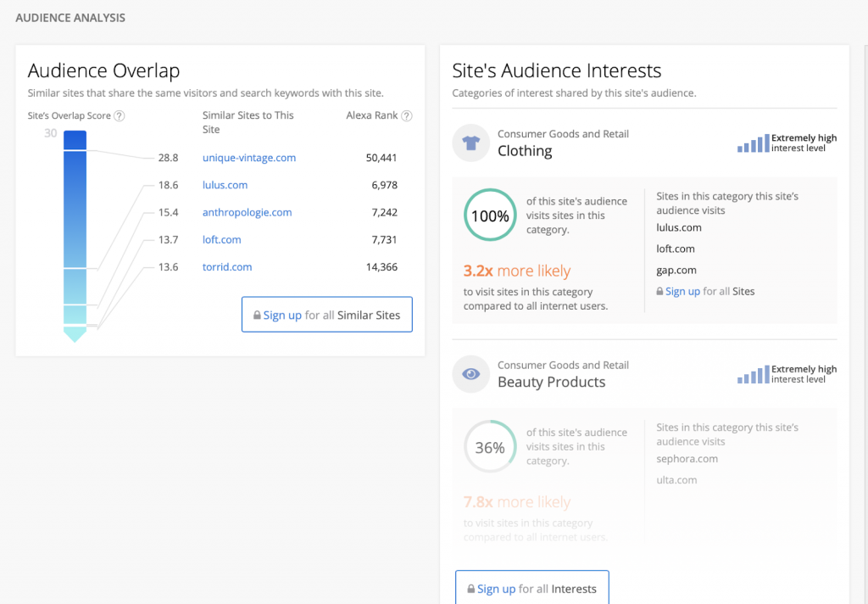Image resolution: width=868 pixels, height=604 pixels.
Task: Click the lock icon on Similar Sites button
Action: click(x=258, y=314)
